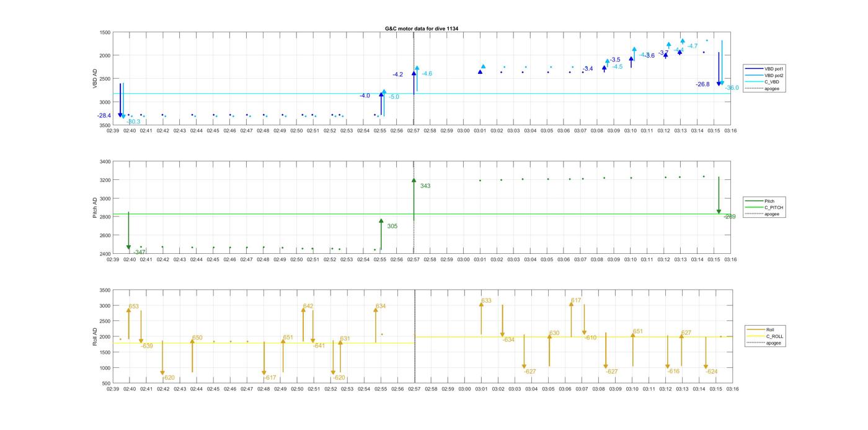Pick the roll data label "-610"
The width and height of the screenshot is (868, 430).
click(590, 338)
